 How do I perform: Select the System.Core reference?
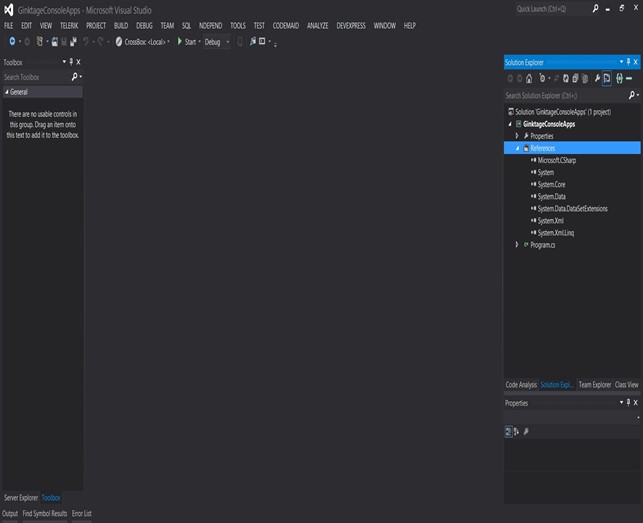(x=551, y=184)
